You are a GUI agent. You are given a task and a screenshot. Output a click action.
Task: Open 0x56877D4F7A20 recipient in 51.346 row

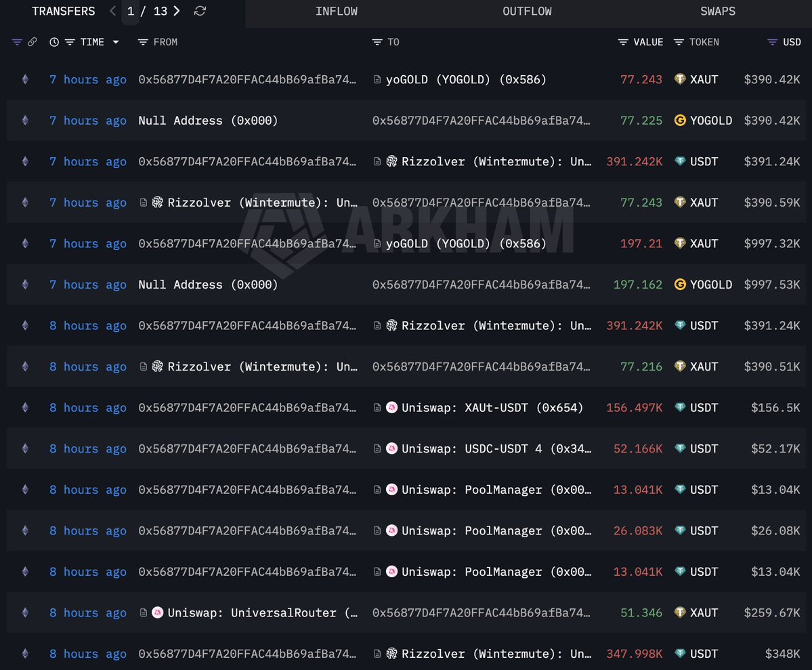coord(481,612)
